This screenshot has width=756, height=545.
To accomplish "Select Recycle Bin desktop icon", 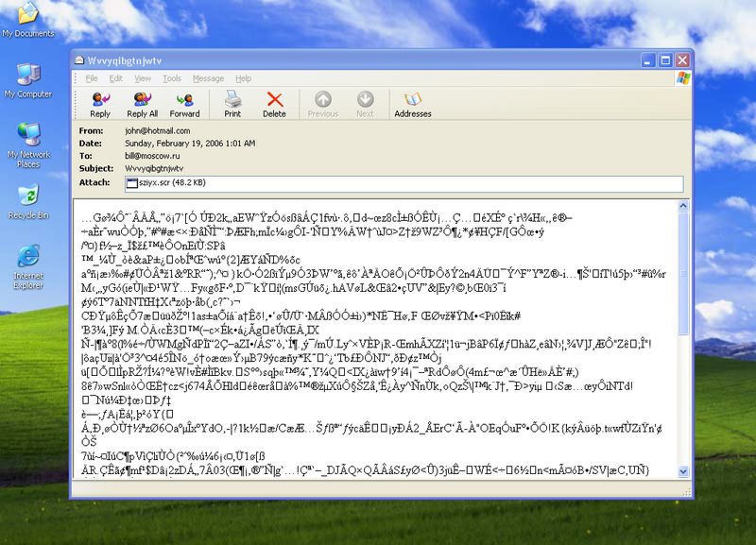I will (28, 202).
